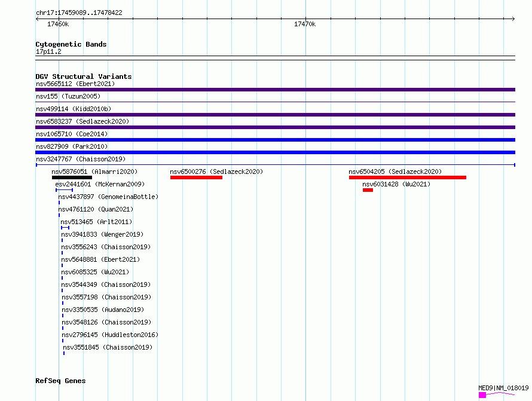Click the nsv3247767 (Chaisson2019) label

click(81, 159)
